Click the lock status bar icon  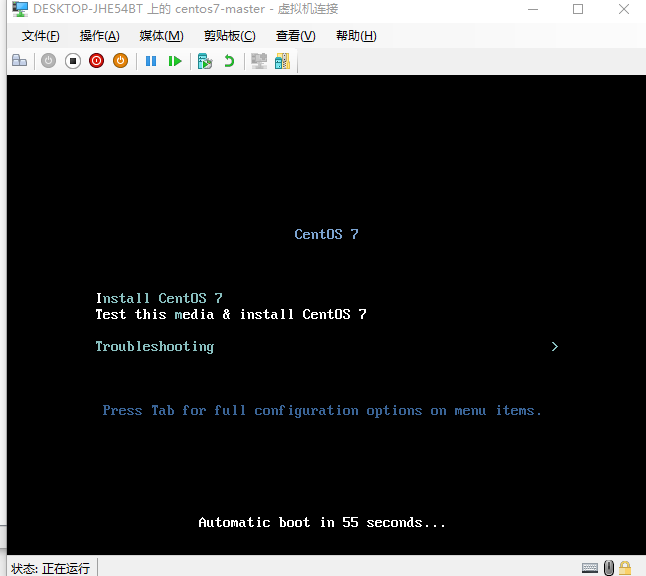click(x=625, y=568)
